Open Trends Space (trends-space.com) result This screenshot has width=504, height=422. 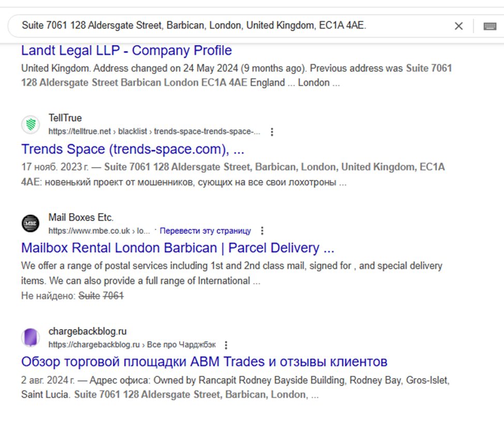[133, 149]
